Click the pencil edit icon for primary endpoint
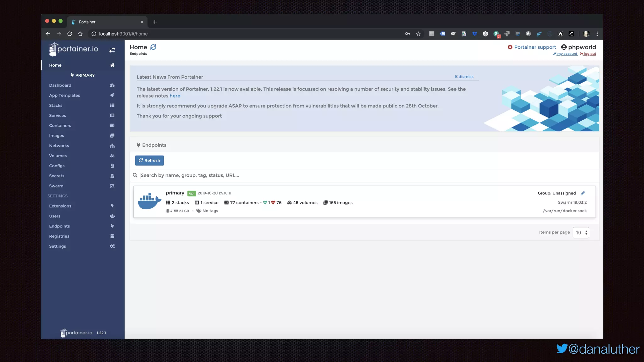This screenshot has width=644, height=362. pos(583,193)
